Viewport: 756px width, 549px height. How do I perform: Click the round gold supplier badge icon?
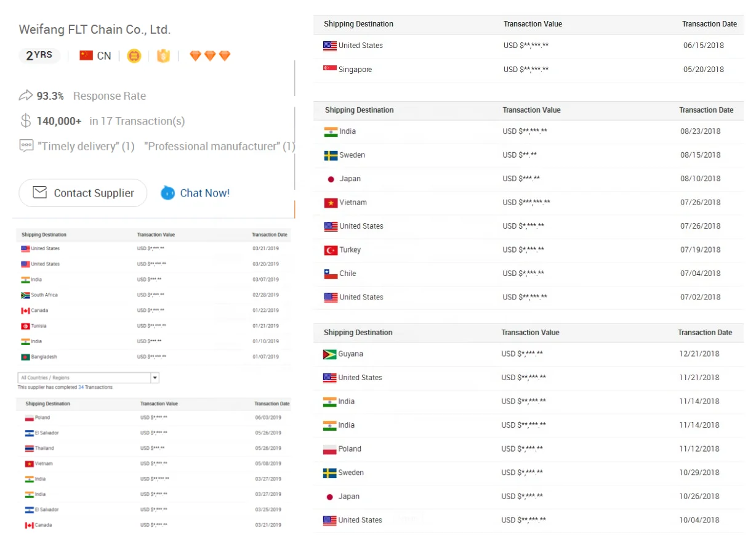pyautogui.click(x=134, y=56)
